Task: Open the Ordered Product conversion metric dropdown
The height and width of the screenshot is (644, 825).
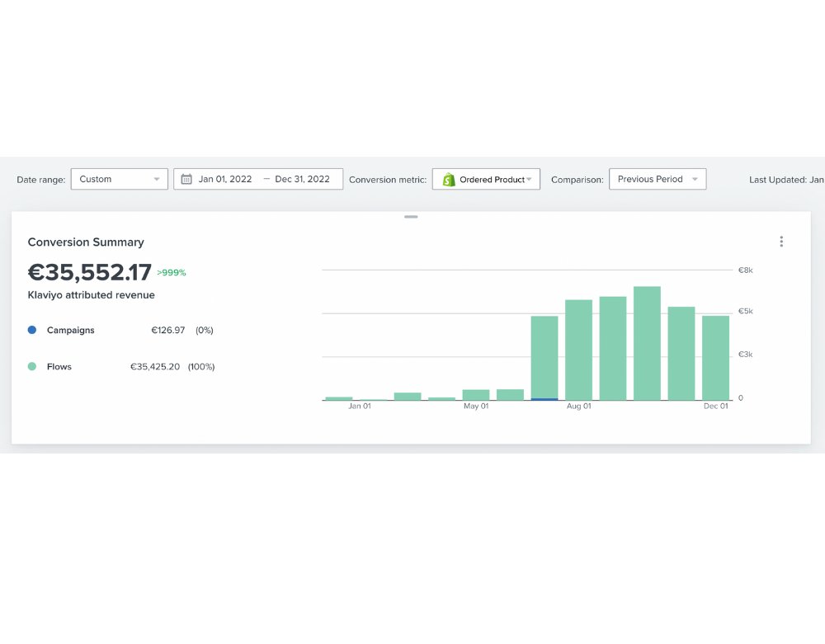Action: tap(486, 179)
